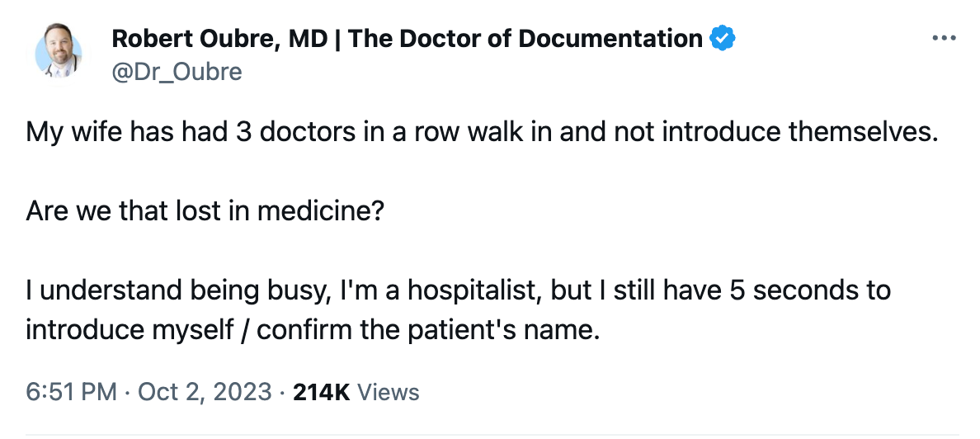980x439 pixels.
Task: Click the sentence about 3 doctors
Action: click(x=483, y=133)
